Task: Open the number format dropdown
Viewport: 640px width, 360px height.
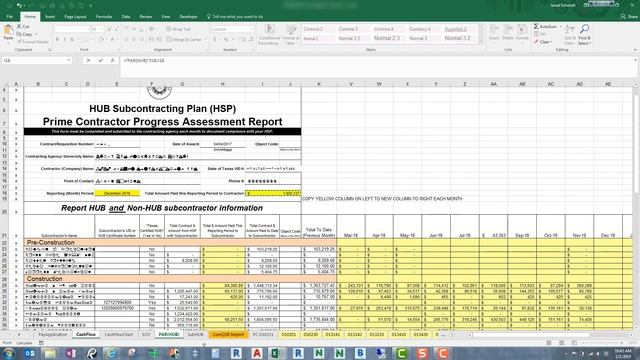Action: pos(252,29)
